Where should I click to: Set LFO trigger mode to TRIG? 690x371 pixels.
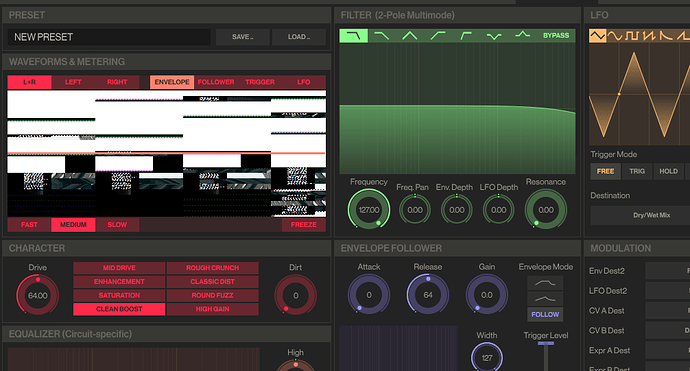637,171
